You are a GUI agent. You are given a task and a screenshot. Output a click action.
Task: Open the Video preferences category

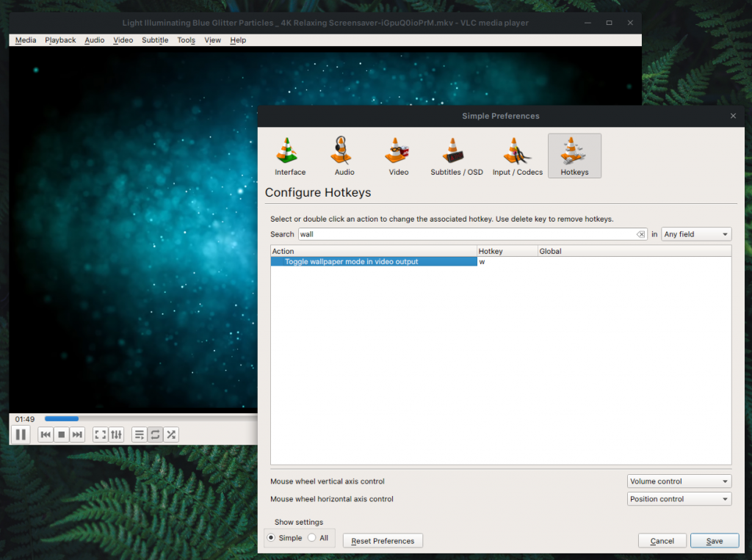pyautogui.click(x=399, y=156)
